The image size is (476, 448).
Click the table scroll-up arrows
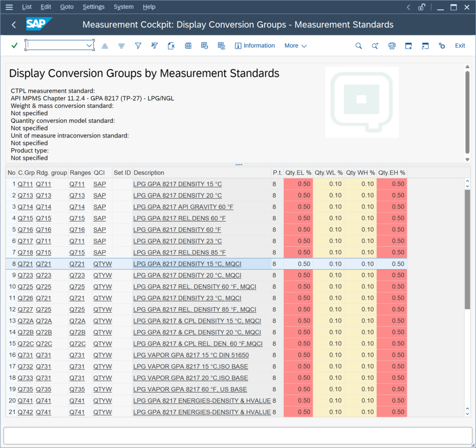468,184
